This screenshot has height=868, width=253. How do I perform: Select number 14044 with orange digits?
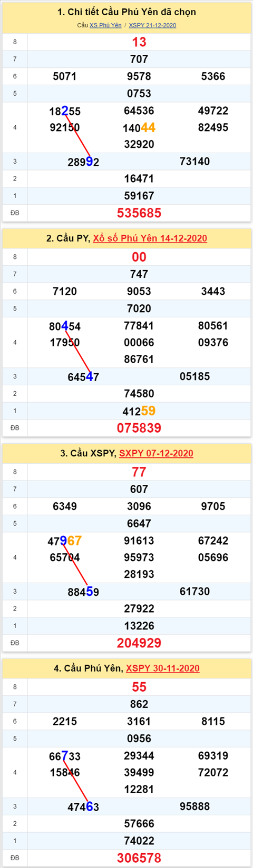(139, 127)
